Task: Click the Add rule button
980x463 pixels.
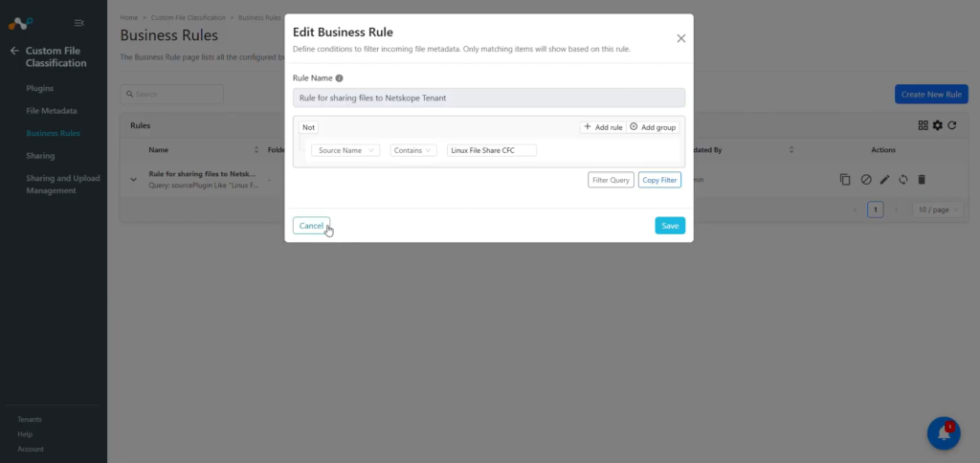Action: click(x=603, y=127)
